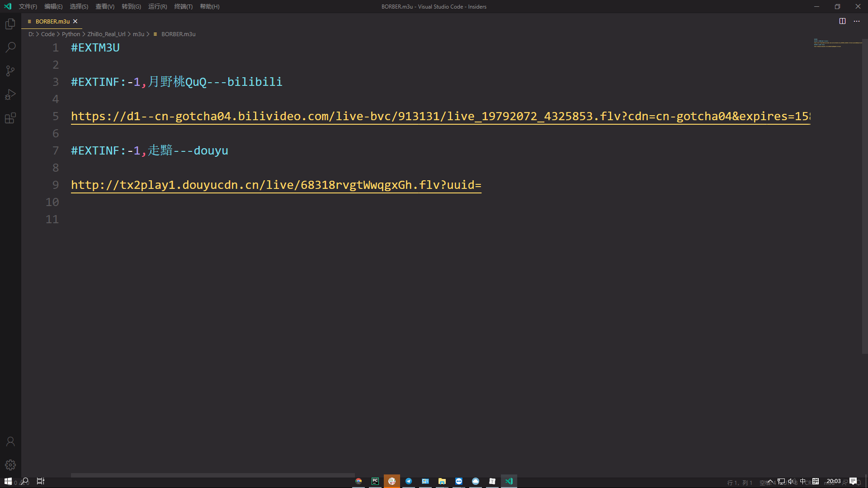Viewport: 868px width, 488px height.
Task: Open the Accounts menu icon
Action: pyautogui.click(x=10, y=441)
